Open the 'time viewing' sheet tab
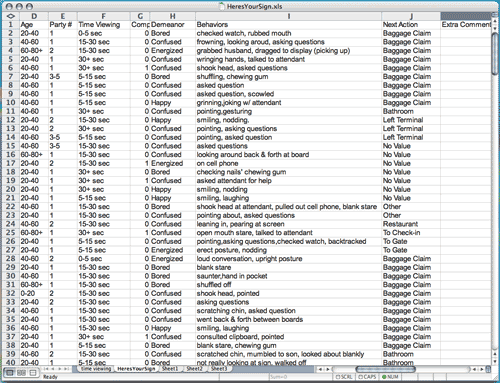 point(96,369)
